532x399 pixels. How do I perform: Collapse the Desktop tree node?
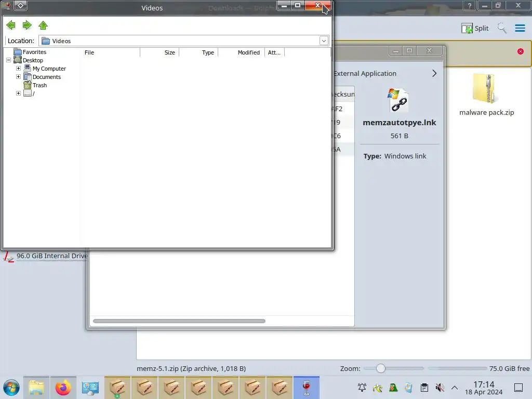[x=9, y=60]
